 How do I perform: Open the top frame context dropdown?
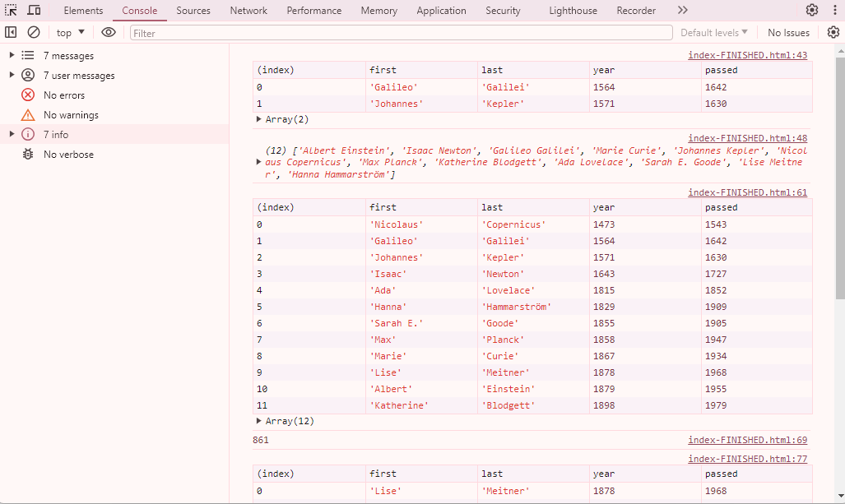tap(70, 31)
